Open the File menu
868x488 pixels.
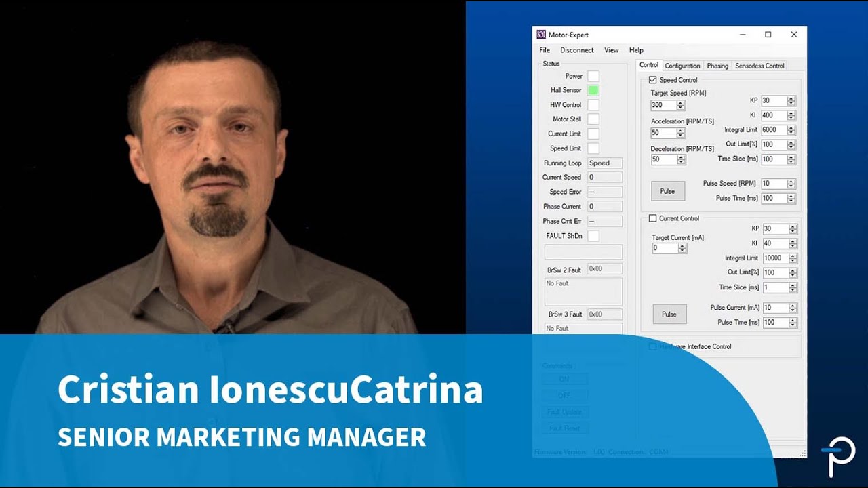click(x=545, y=50)
